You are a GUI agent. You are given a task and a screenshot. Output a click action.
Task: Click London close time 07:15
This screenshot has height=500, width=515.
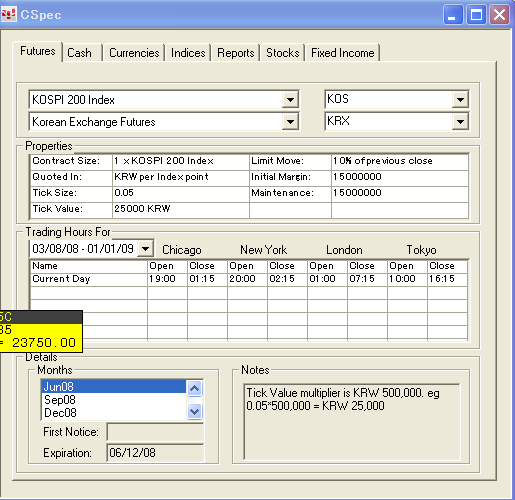coord(367,279)
